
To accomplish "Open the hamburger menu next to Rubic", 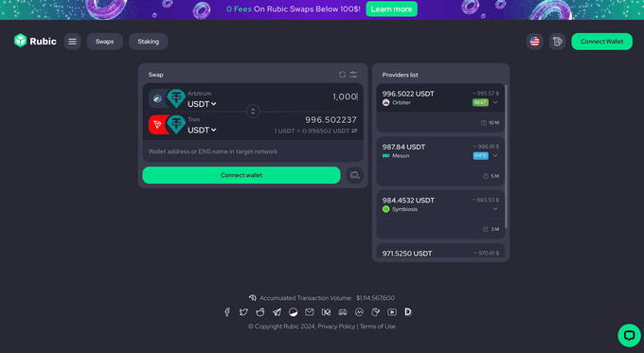I will point(72,42).
